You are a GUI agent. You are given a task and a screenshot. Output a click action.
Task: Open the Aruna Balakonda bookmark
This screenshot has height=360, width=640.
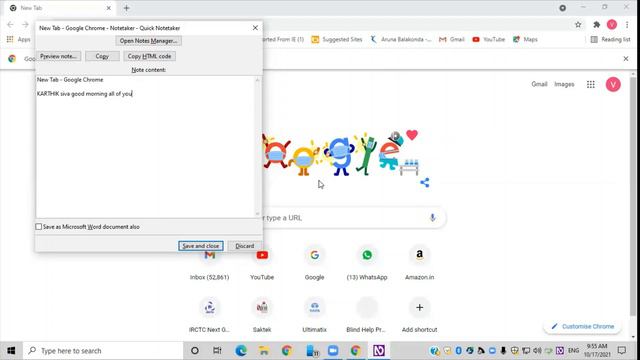pos(401,40)
